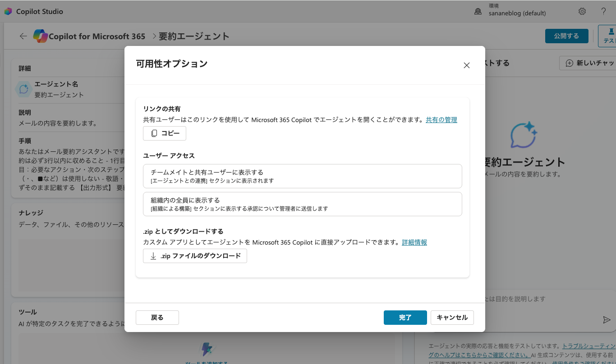Select 組織内の全員に表示する option

click(x=303, y=204)
